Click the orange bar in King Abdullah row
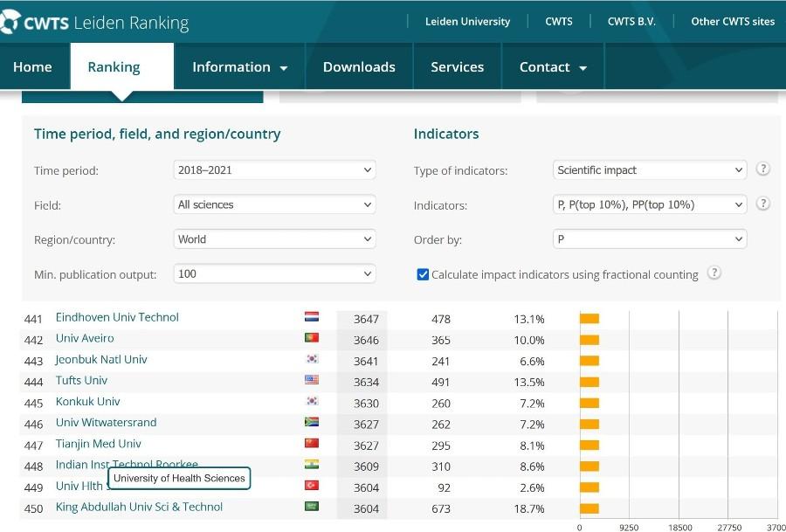 [589, 508]
